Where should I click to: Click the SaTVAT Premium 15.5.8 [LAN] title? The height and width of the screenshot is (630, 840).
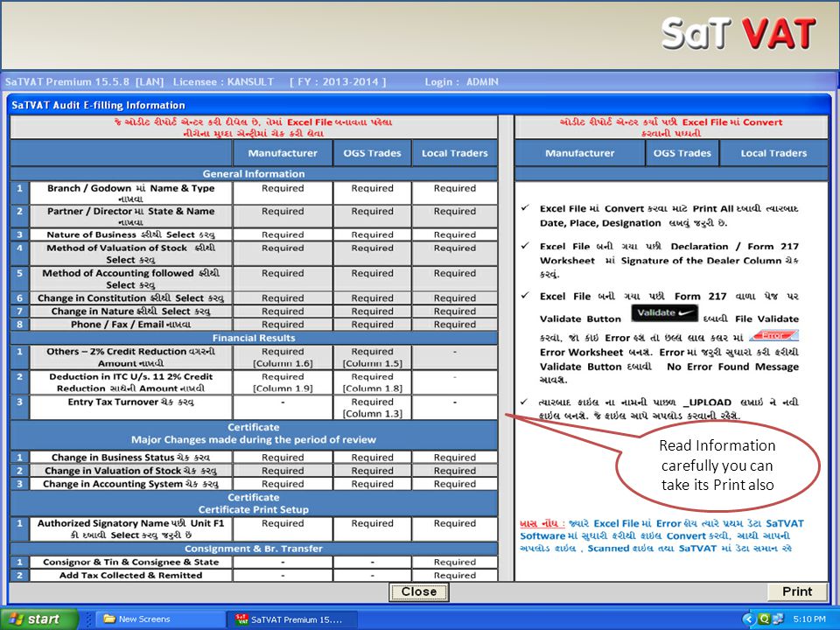click(85, 82)
